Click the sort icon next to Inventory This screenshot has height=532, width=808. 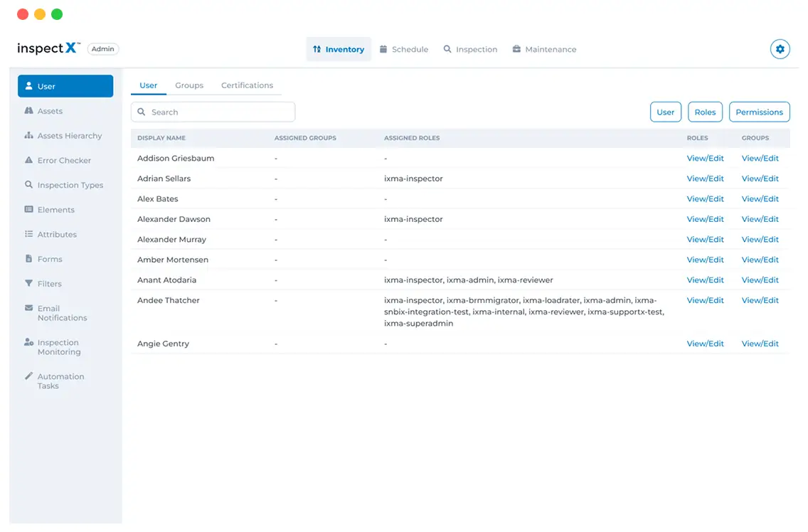tap(317, 49)
